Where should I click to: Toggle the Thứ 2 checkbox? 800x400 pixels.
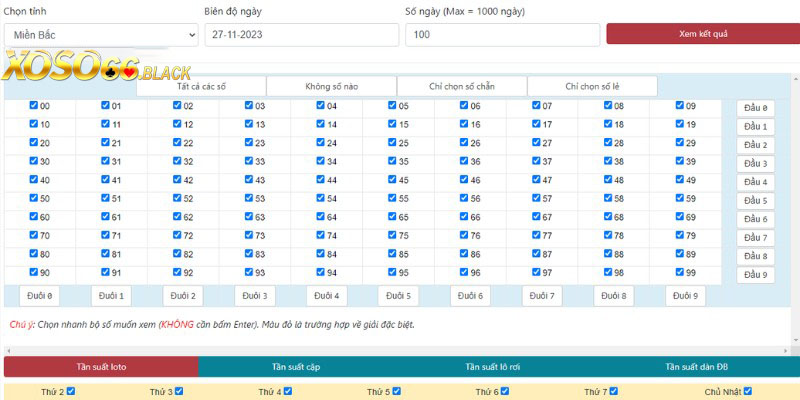pyautogui.click(x=71, y=391)
